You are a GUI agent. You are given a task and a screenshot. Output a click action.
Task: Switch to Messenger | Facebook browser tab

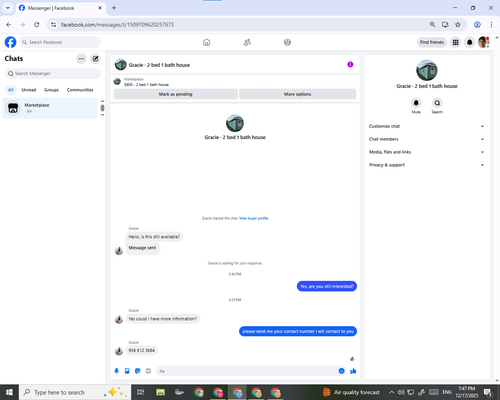tap(61, 8)
